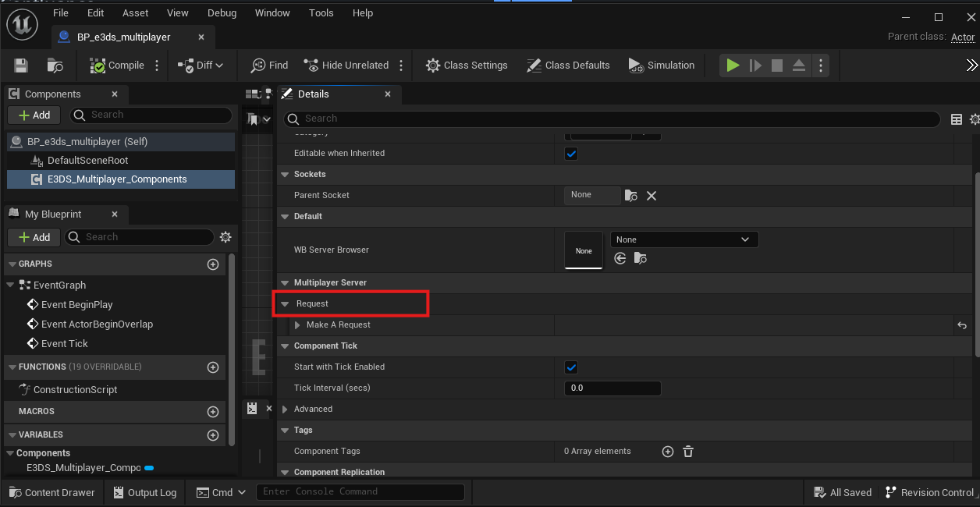The height and width of the screenshot is (507, 980).
Task: Click the Class Defaults button
Action: (568, 66)
